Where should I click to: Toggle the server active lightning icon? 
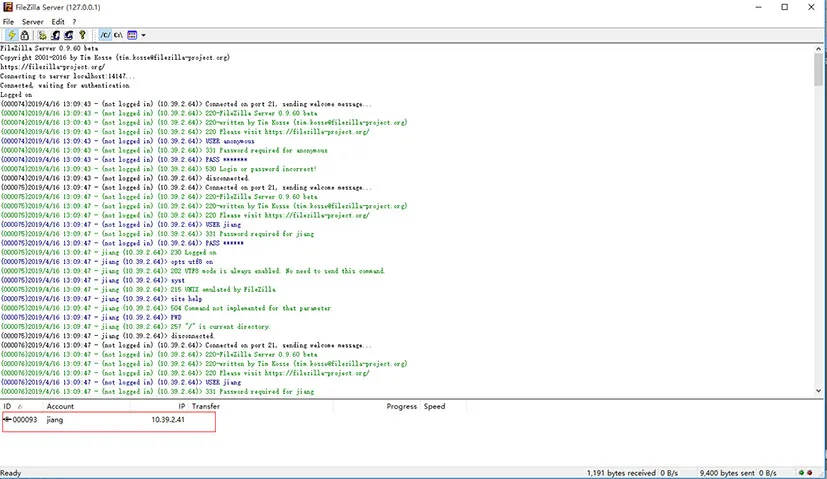pos(12,35)
